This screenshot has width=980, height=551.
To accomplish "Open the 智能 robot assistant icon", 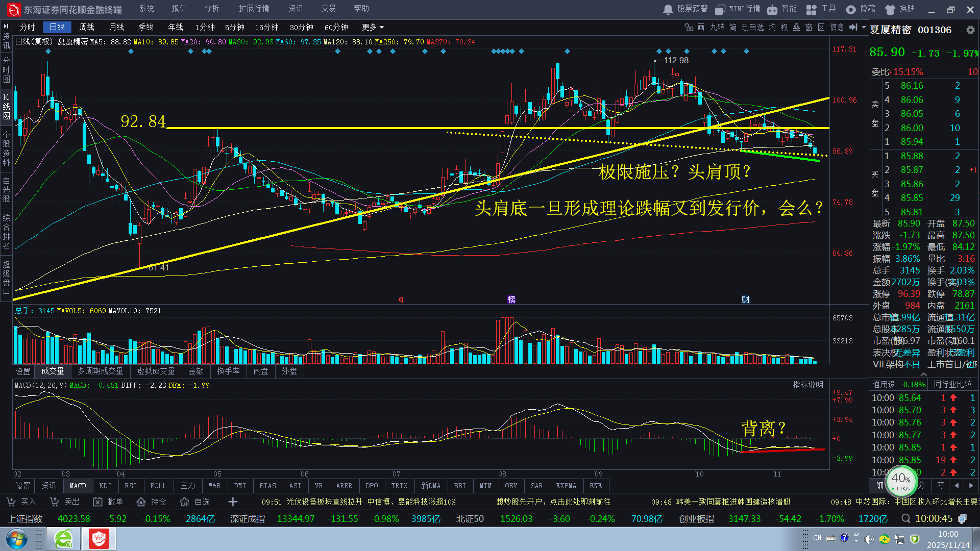I will click(772, 9).
